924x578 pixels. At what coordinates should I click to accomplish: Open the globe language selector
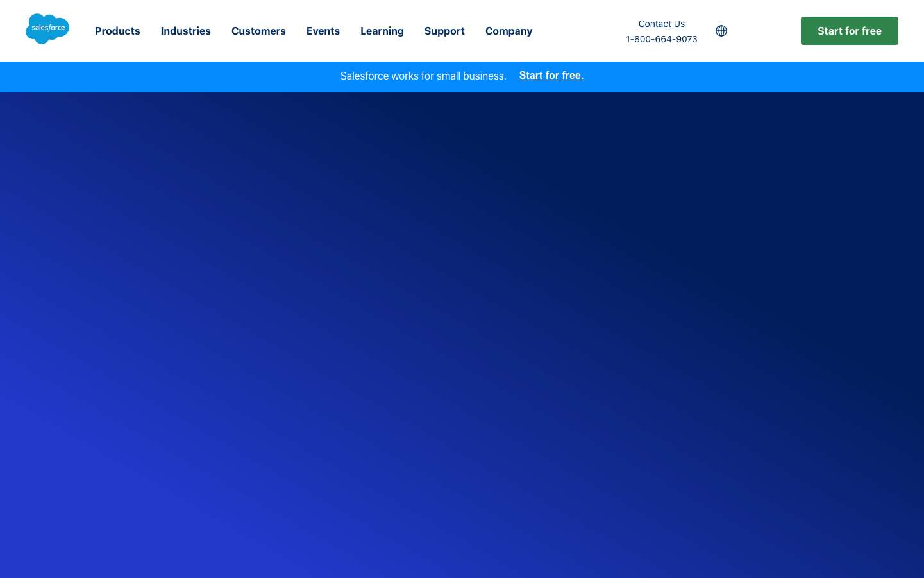coord(721,31)
